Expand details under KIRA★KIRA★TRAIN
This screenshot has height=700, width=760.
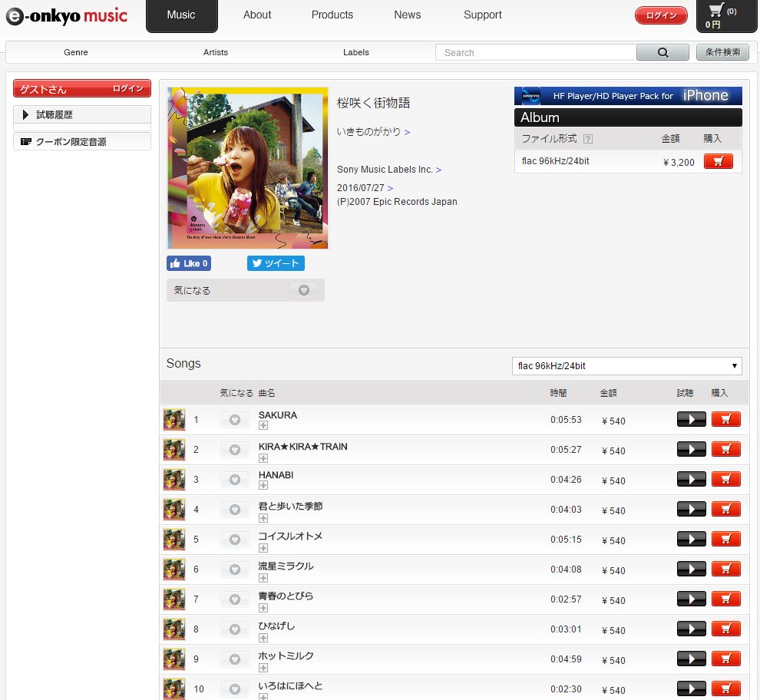(x=263, y=458)
